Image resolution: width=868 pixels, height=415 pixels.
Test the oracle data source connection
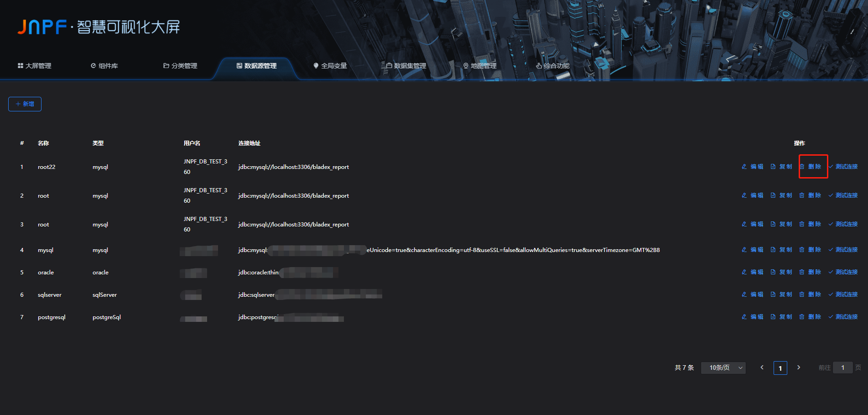tap(843, 272)
